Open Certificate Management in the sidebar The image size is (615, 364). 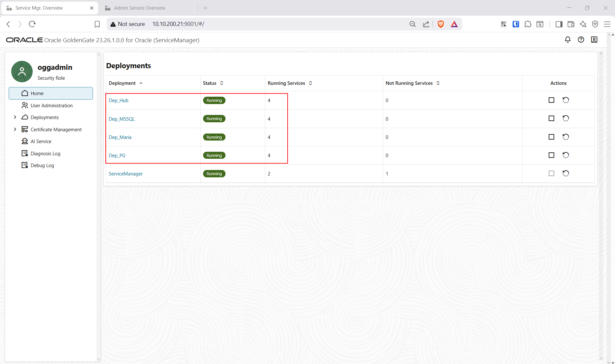56,129
